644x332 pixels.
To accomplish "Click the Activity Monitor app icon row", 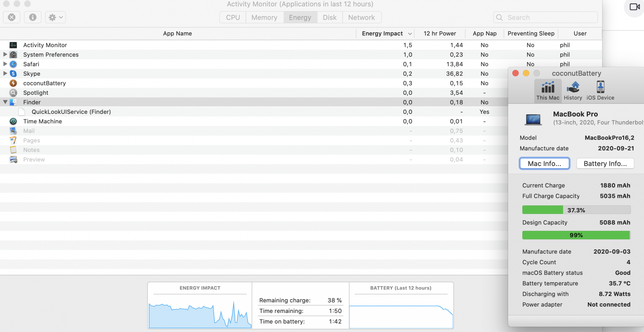I will [13, 45].
